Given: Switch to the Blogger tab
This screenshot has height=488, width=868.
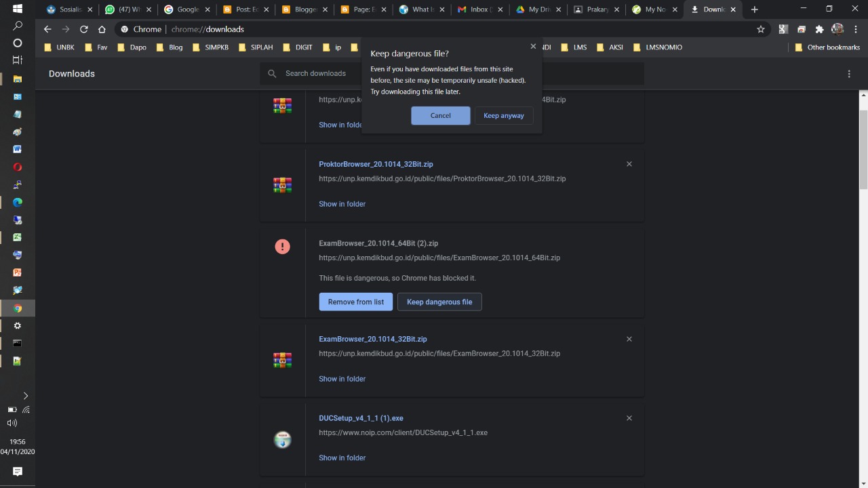Looking at the screenshot, I should [303, 9].
